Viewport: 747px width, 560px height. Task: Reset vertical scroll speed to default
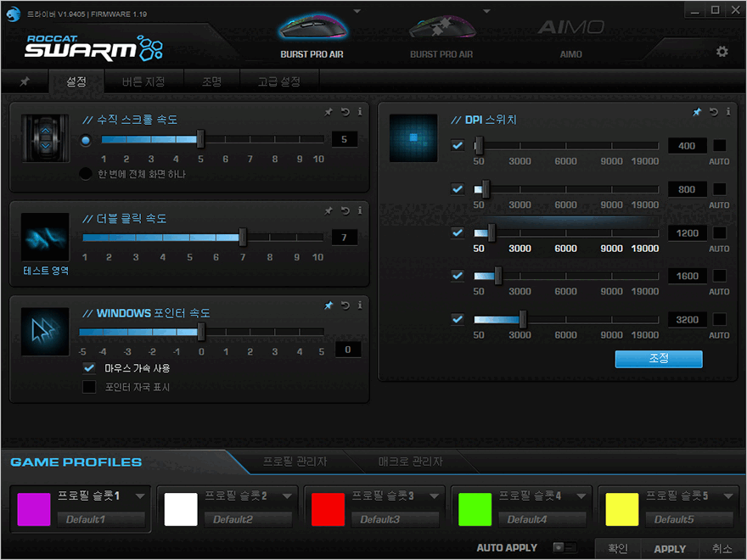click(345, 112)
